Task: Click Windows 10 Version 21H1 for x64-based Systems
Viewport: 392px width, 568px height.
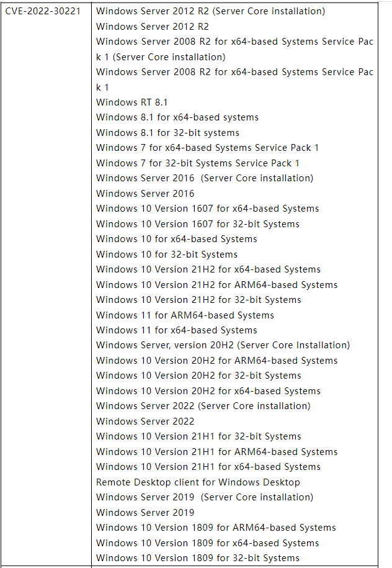Action: click(208, 467)
